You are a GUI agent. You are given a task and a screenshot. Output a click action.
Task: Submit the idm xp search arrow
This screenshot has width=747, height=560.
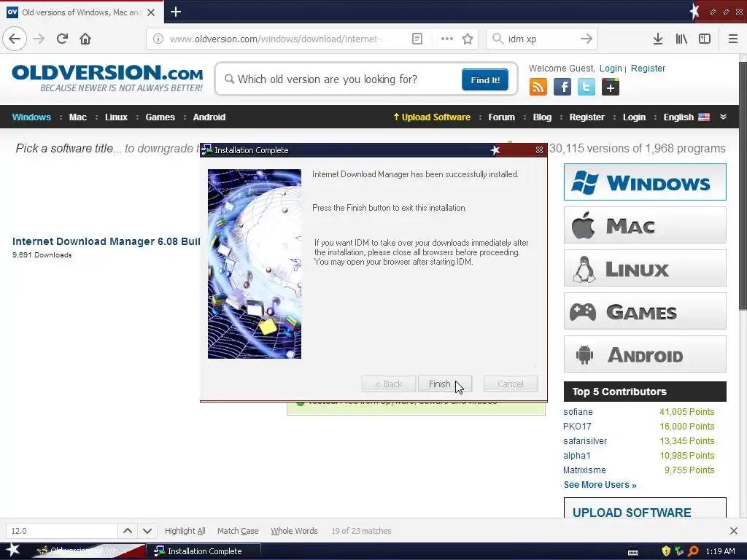[x=587, y=39]
